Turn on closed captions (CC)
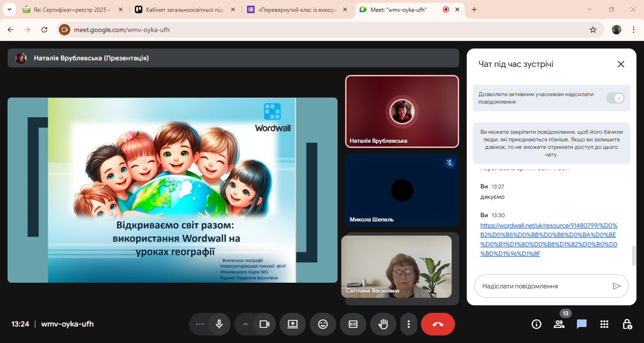The image size is (644, 343). [353, 324]
